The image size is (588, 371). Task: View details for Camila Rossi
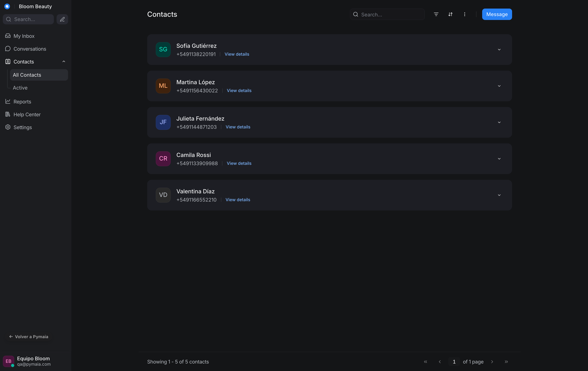pos(239,163)
